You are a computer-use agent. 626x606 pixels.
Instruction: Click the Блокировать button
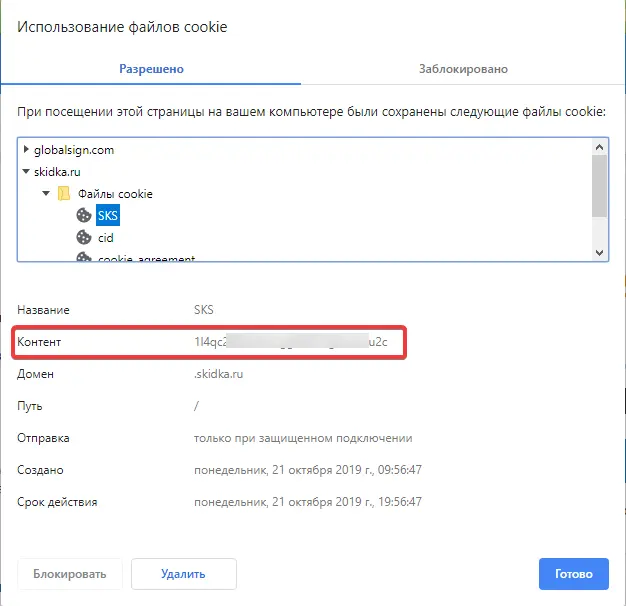69,574
